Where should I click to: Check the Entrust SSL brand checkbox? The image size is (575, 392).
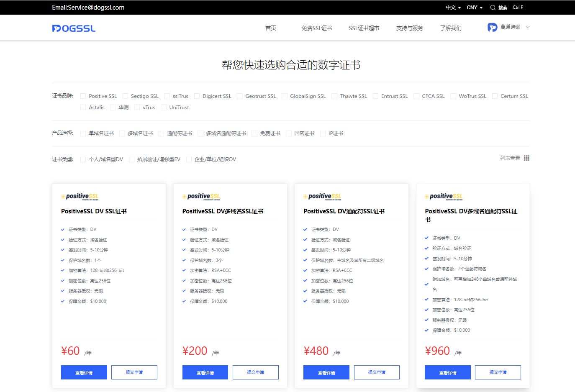(x=375, y=96)
